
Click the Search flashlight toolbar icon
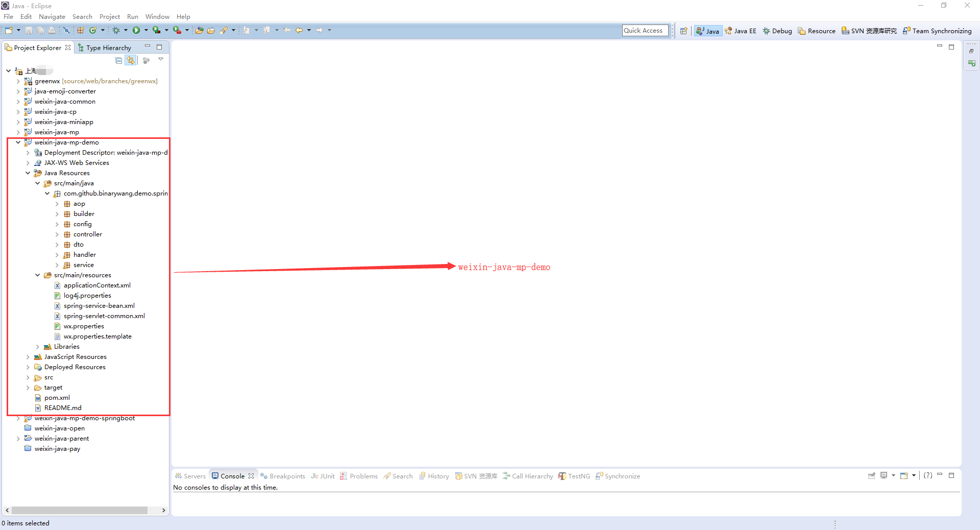(224, 30)
